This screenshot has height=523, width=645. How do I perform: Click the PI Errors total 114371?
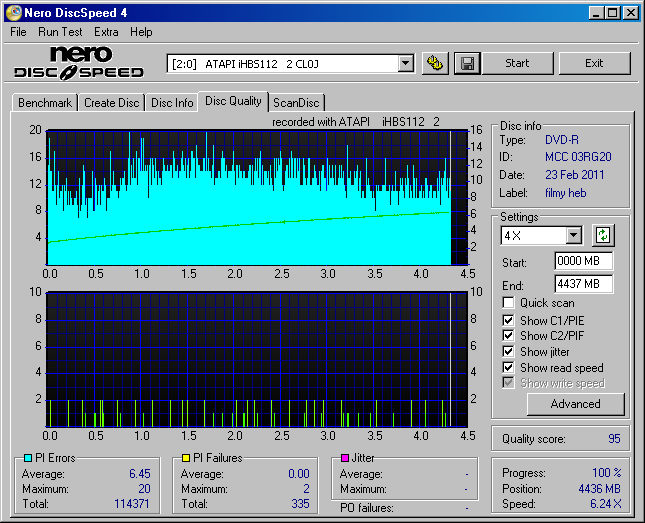(132, 504)
